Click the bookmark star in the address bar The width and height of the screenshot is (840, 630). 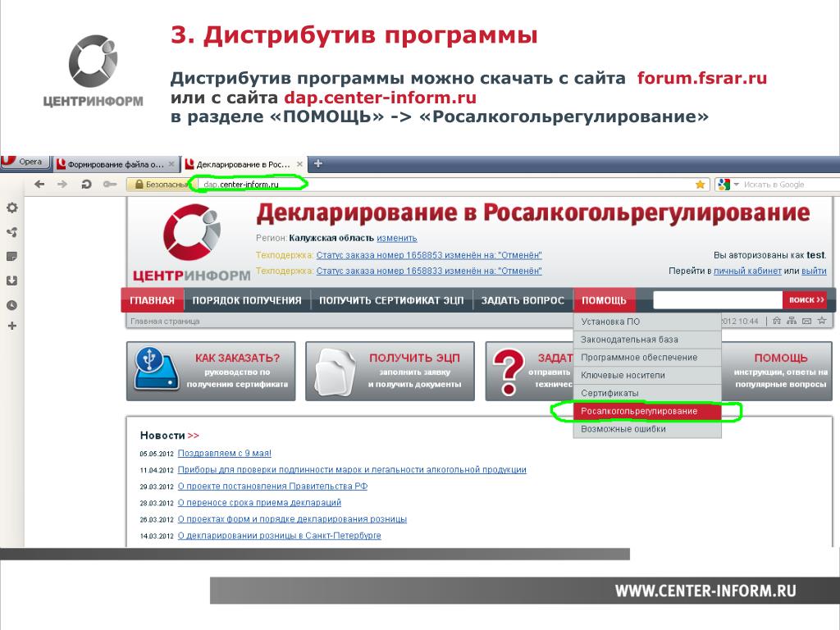pos(700,185)
